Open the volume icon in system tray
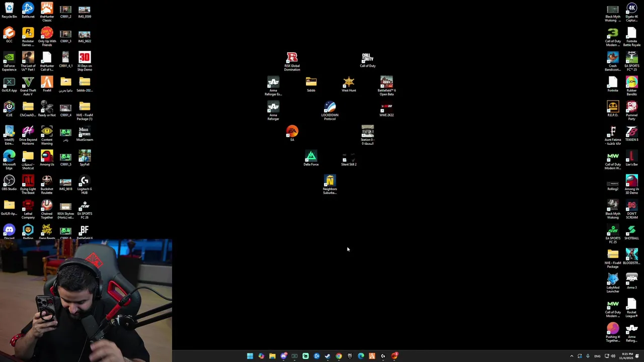Image resolution: width=644 pixels, height=362 pixels. 613,356
